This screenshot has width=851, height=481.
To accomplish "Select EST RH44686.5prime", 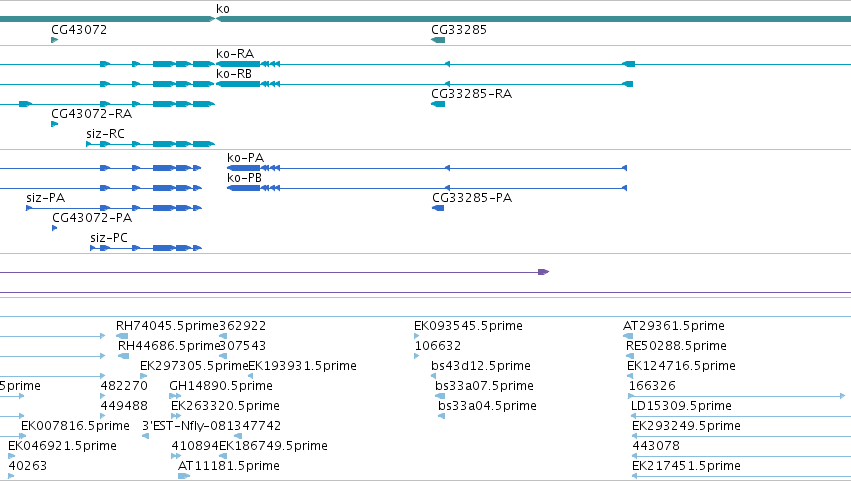I will (x=169, y=346).
